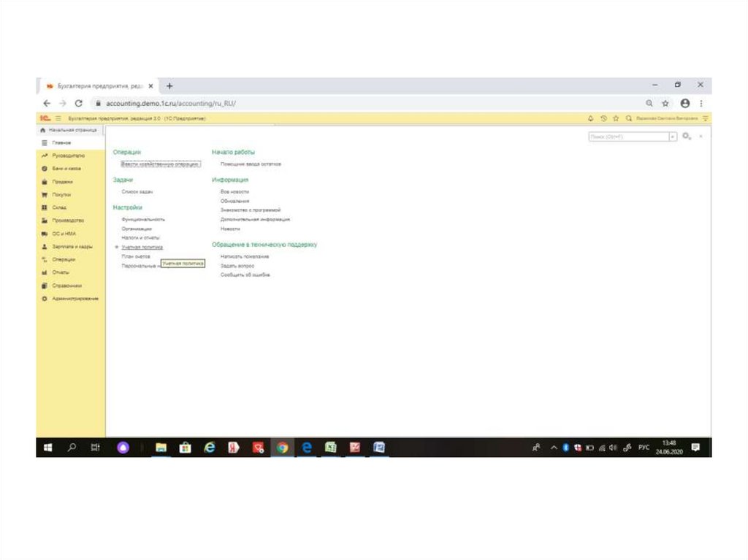The image size is (748, 560).
Task: Open Дополнительная информация link
Action: (255, 220)
